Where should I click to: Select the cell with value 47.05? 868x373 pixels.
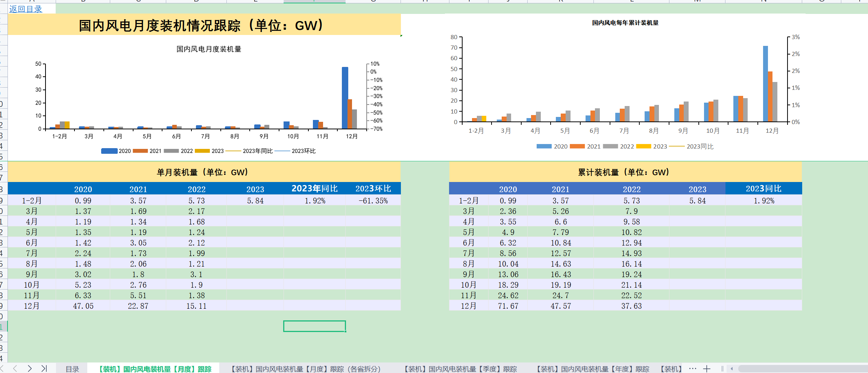pyautogui.click(x=83, y=306)
